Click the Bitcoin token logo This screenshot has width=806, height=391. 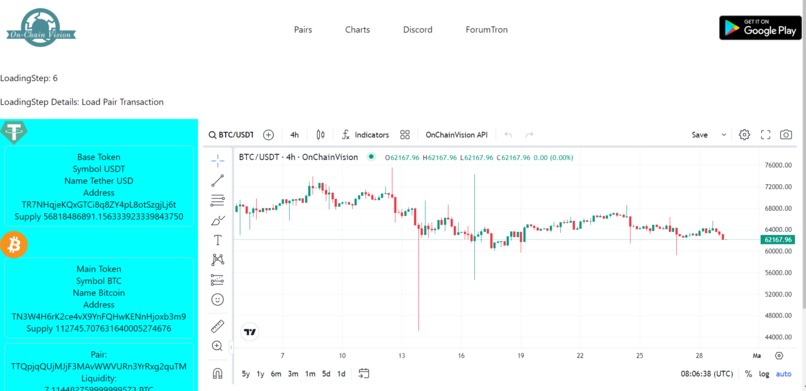coord(13,245)
